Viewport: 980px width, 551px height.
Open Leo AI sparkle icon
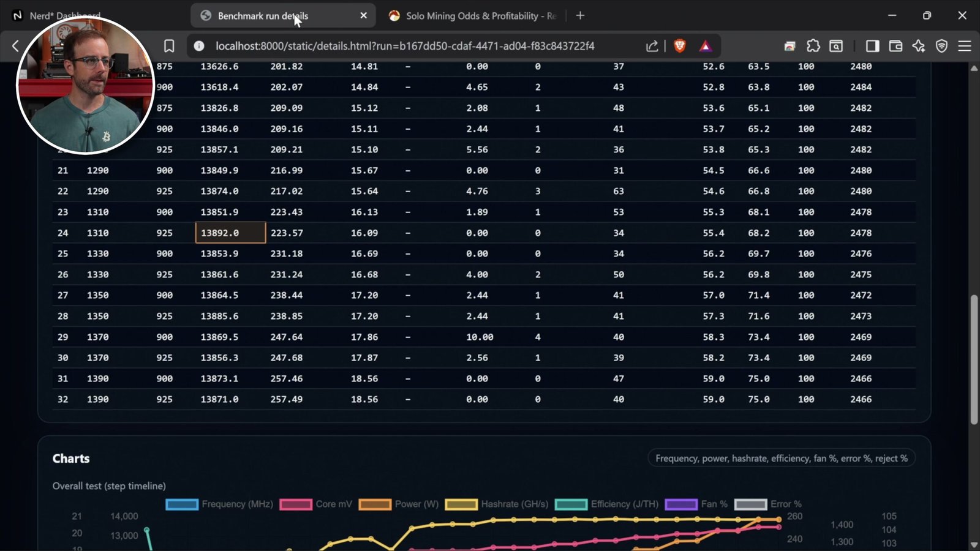tap(918, 46)
